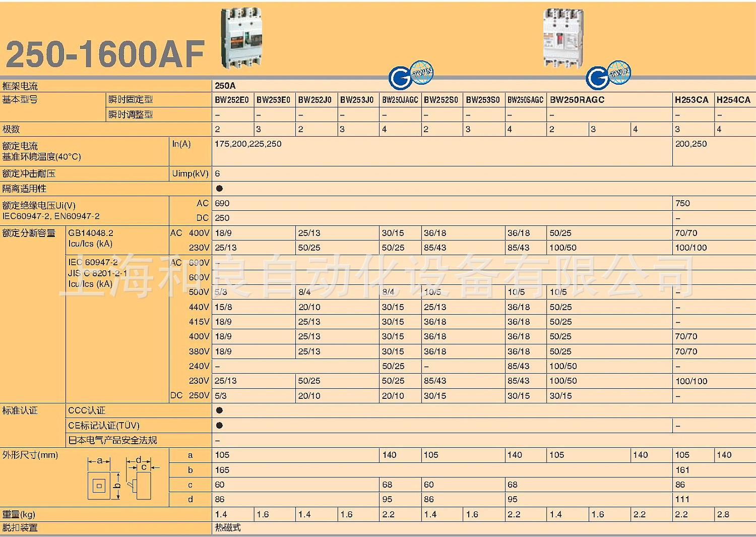Click rated current value "175,200,225,250"
The height and width of the screenshot is (537, 756).
(x=248, y=144)
